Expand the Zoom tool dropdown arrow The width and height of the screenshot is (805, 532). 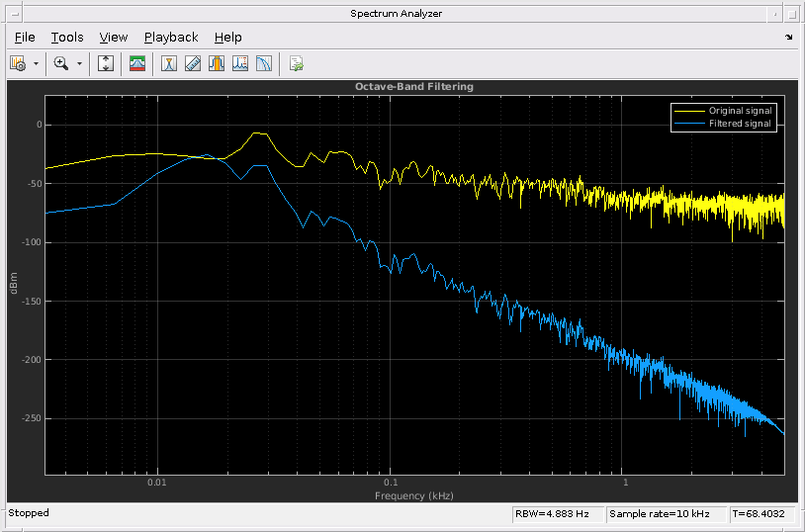tap(79, 63)
